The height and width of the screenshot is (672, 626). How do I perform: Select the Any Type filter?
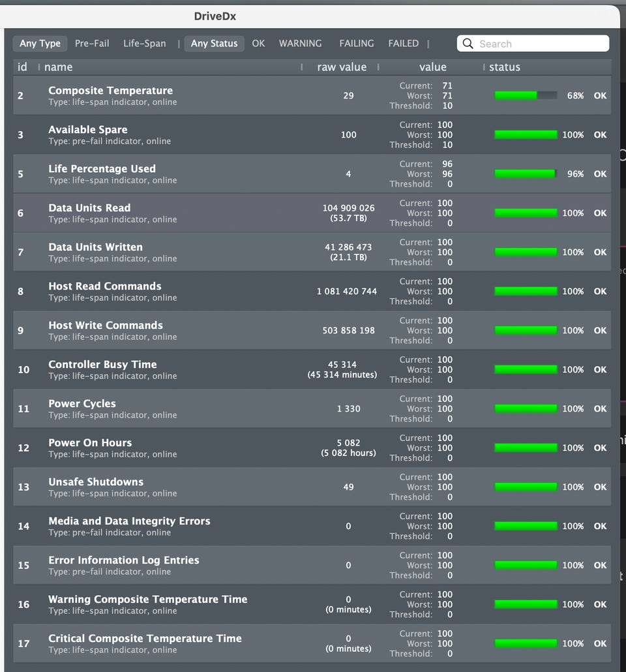(x=40, y=43)
